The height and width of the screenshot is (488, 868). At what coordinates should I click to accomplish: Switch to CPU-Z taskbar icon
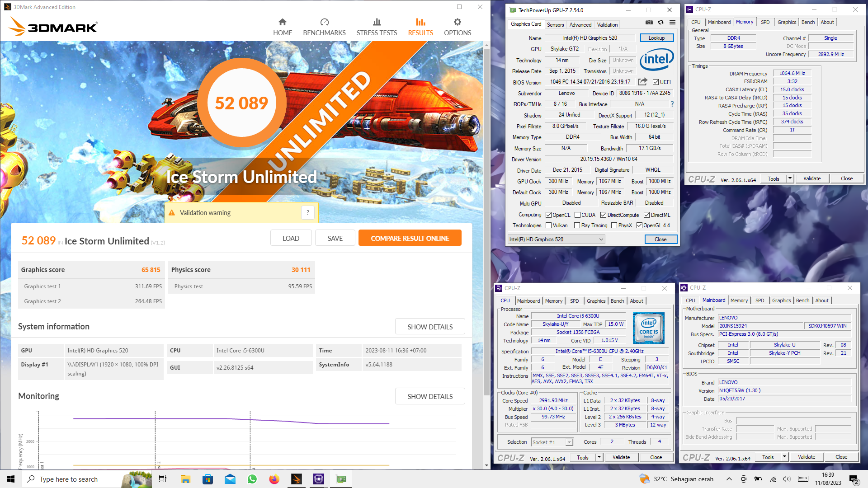[x=319, y=479]
